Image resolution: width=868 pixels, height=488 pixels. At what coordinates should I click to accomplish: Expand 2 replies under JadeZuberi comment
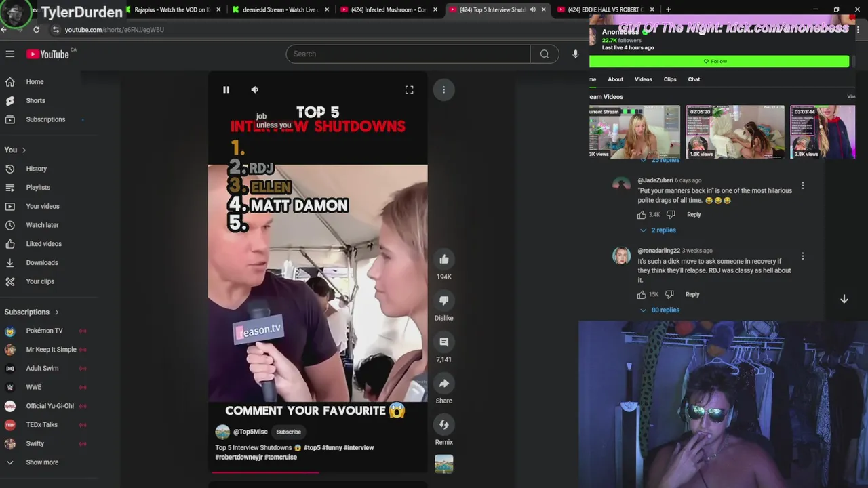coord(658,230)
